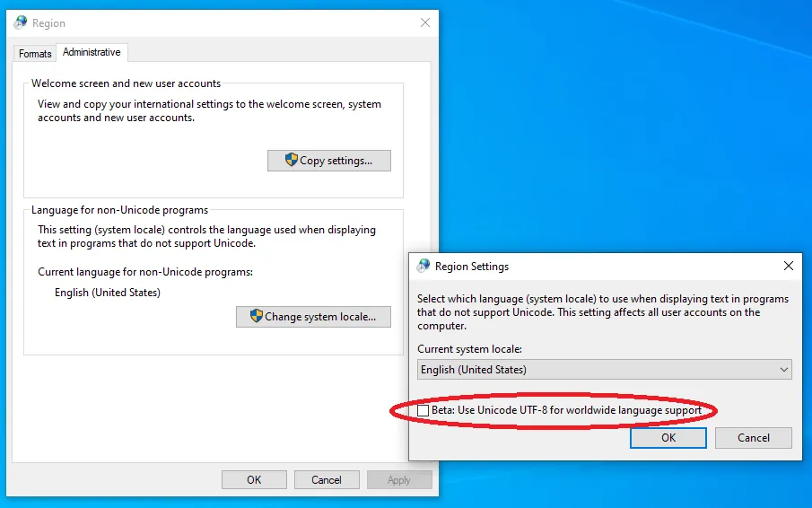Screen dimensions: 812x508
Task: Click Cancel in the Region window
Action: point(327,480)
